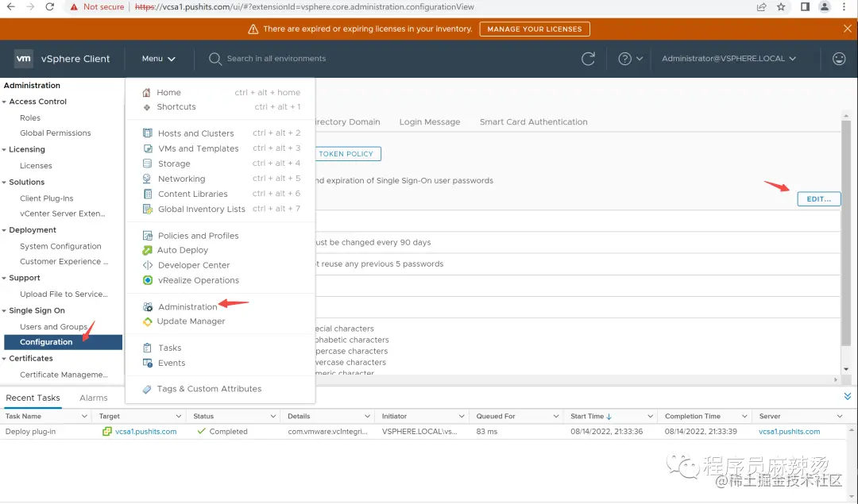
Task: Open Licenses in the sidebar
Action: pyautogui.click(x=36, y=166)
